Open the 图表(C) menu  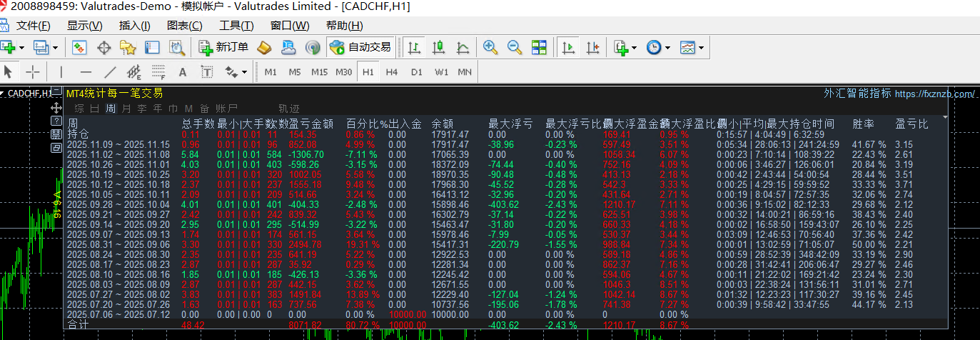pos(184,26)
